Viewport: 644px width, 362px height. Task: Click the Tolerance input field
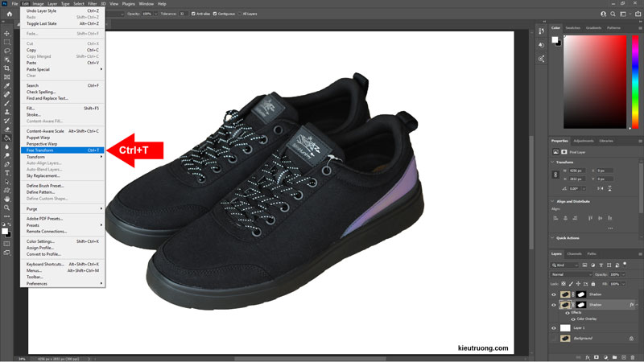click(x=184, y=14)
